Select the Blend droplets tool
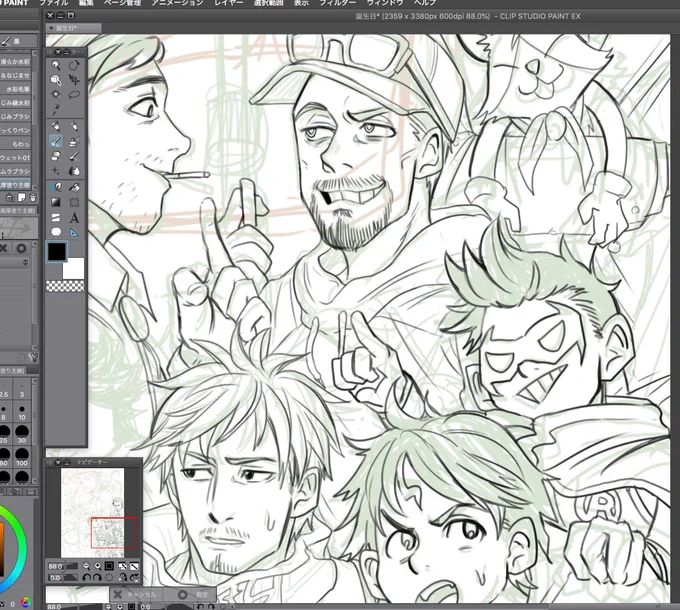This screenshot has width=680, height=610. [74, 171]
